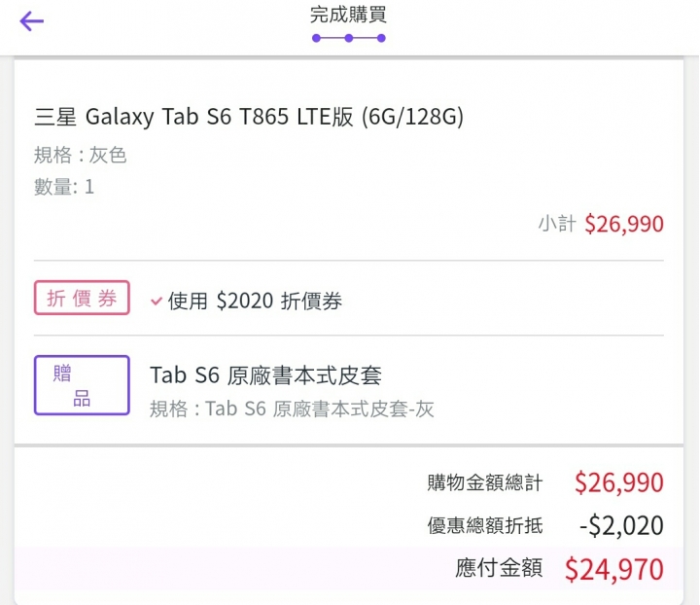Click the last progress step dot
700x605 pixels.
tap(381, 39)
